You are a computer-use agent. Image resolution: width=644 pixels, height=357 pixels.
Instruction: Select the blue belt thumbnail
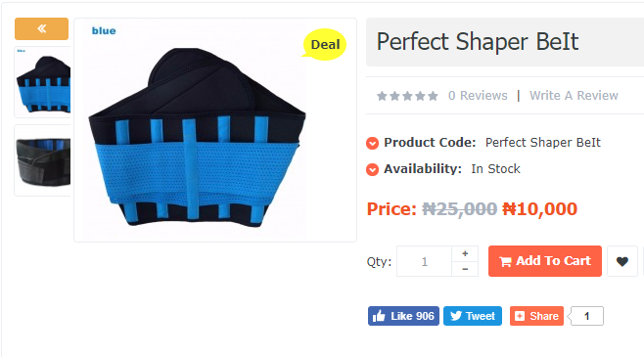[43, 82]
